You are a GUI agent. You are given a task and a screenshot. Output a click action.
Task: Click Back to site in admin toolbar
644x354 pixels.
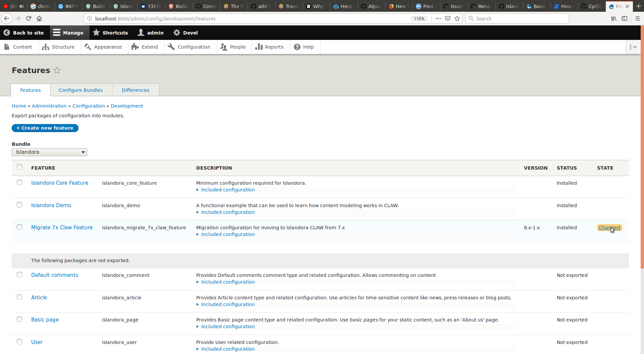(24, 33)
